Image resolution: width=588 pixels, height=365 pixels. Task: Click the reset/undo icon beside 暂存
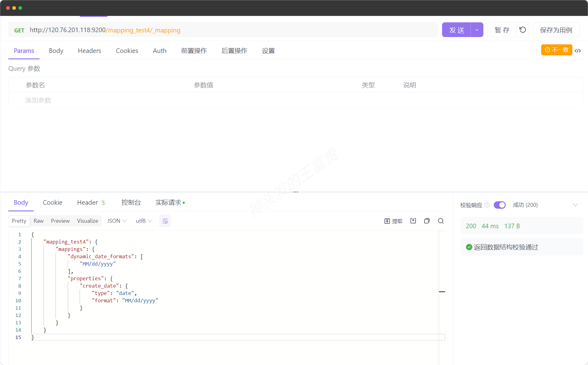point(523,30)
